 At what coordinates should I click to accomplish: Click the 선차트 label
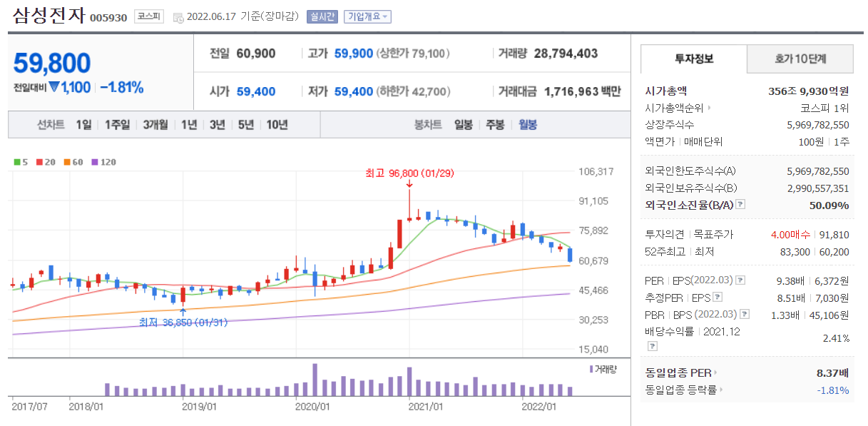coord(51,125)
